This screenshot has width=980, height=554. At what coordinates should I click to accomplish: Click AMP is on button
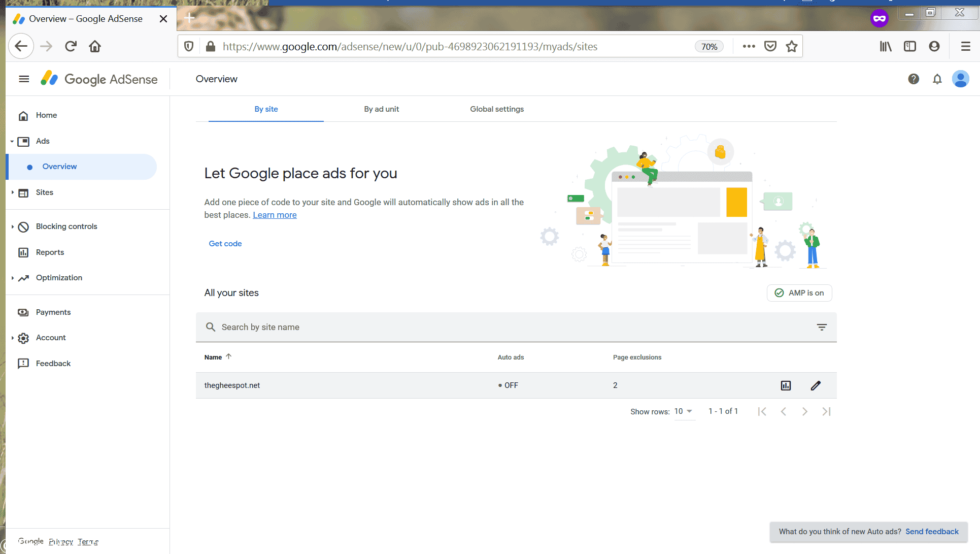799,293
